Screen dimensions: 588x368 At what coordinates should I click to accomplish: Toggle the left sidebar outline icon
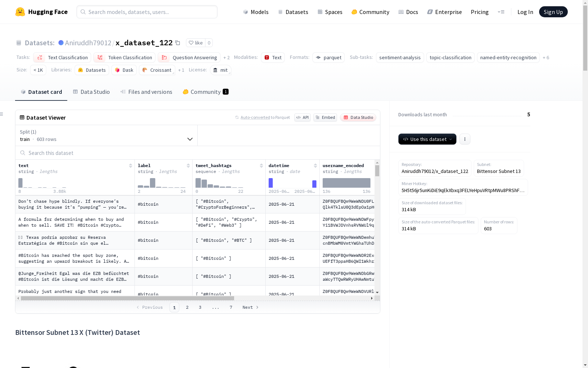2,114
